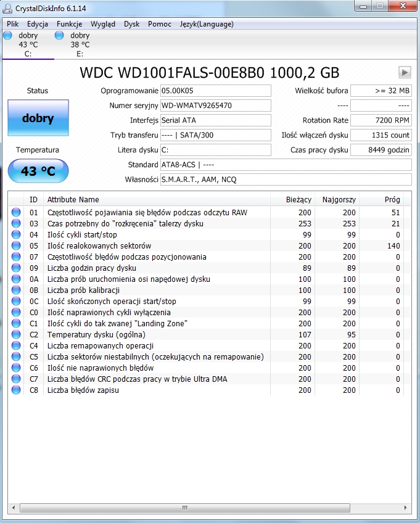420x523 pixels.
Task: Go to next disk with arrow button
Action: tap(405, 72)
